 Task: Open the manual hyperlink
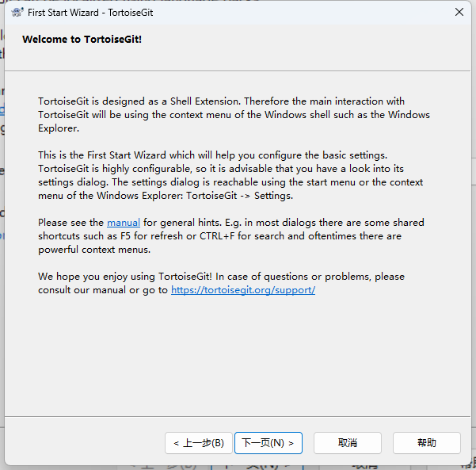tap(123, 223)
